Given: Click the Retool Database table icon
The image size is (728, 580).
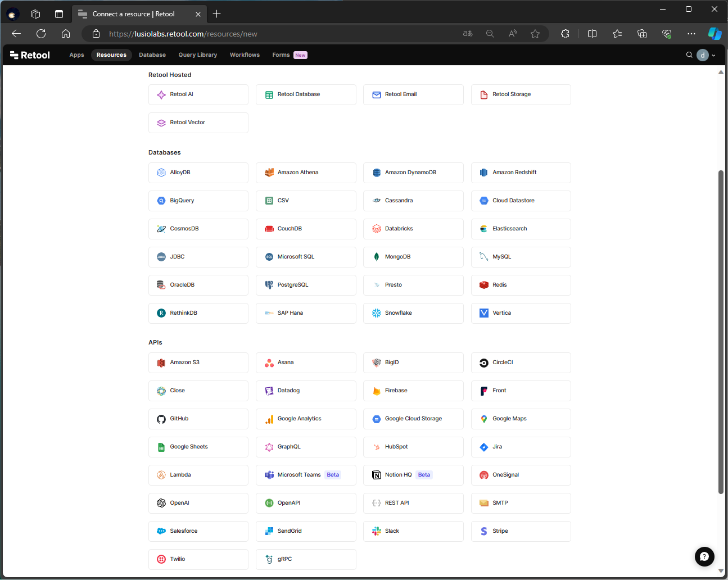Looking at the screenshot, I should point(269,95).
